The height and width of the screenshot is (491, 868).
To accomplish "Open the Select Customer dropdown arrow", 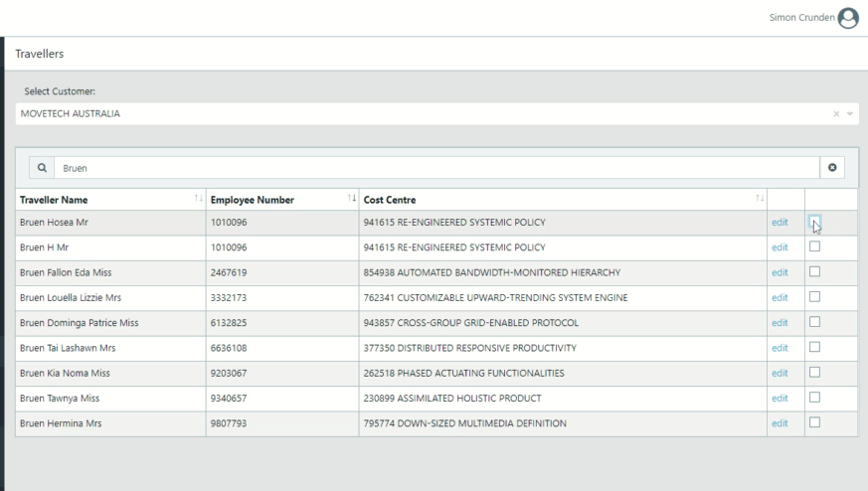I will coord(850,114).
